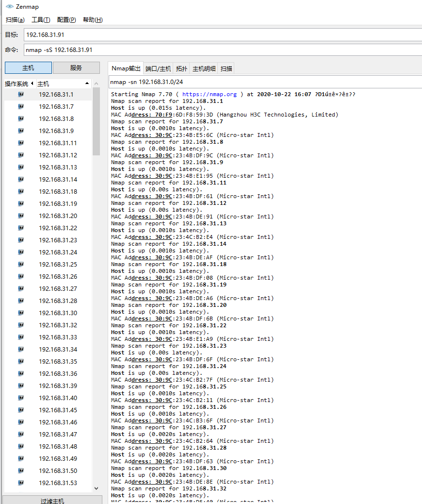Click OS icon beside host 192.168.31.20
The height and width of the screenshot is (504, 422).
[x=21, y=216]
